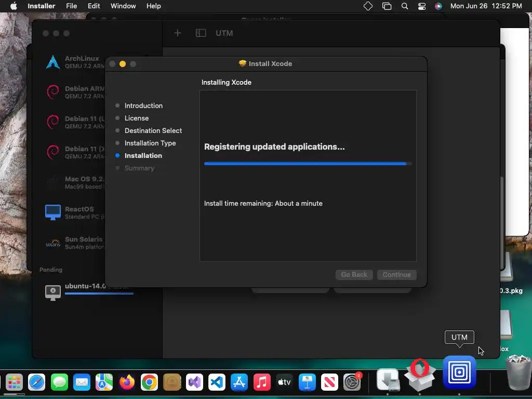
Task: Click the Installer app icon in dock
Action: pyautogui.click(x=388, y=380)
